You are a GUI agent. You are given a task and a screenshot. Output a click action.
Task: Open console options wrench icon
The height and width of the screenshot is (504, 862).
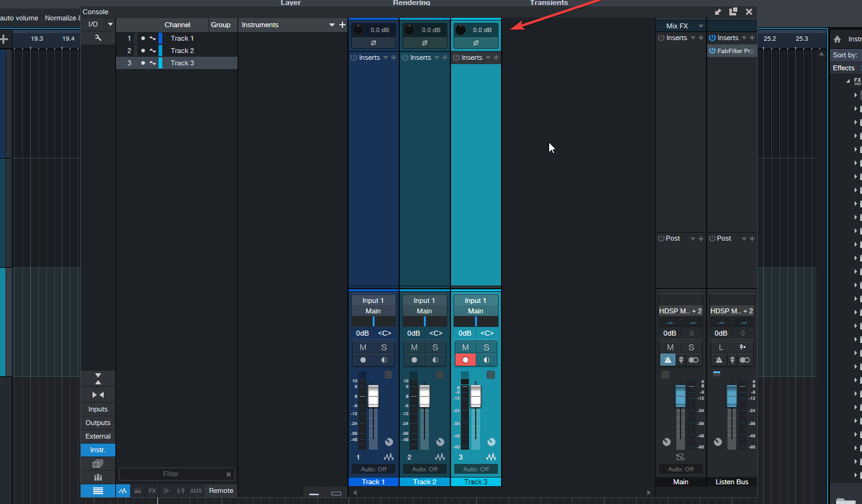pyautogui.click(x=97, y=38)
